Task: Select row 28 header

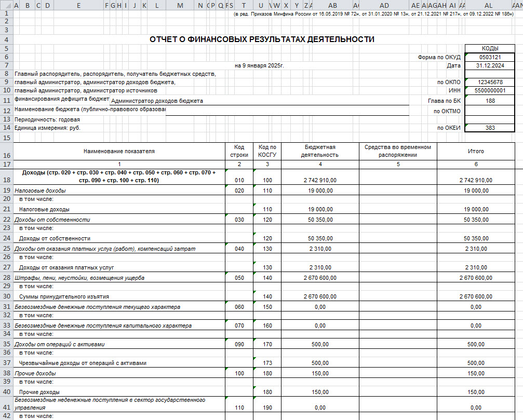Action: [7, 277]
